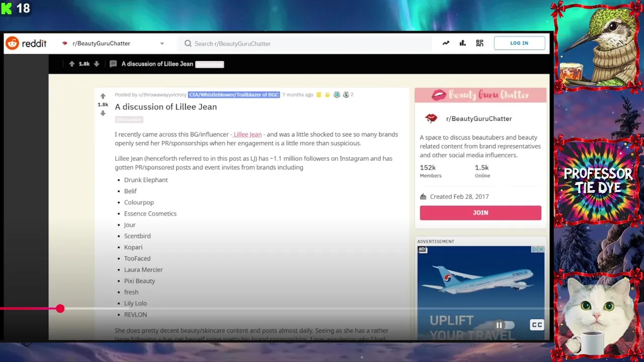The width and height of the screenshot is (644, 362).
Task: Click the green round award icon
Action: coord(337,95)
